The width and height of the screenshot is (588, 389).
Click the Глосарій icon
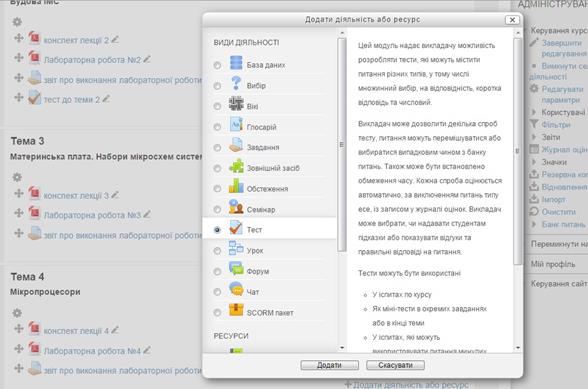236,124
